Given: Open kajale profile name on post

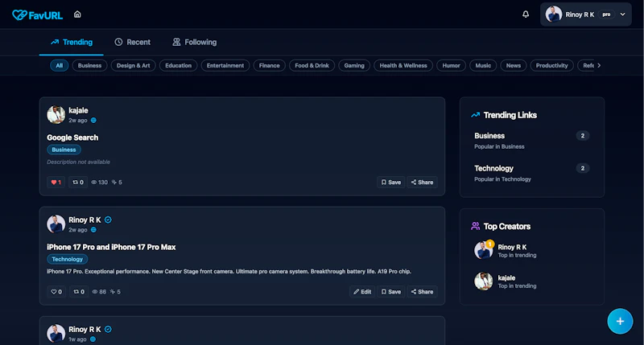Looking at the screenshot, I should pos(78,110).
